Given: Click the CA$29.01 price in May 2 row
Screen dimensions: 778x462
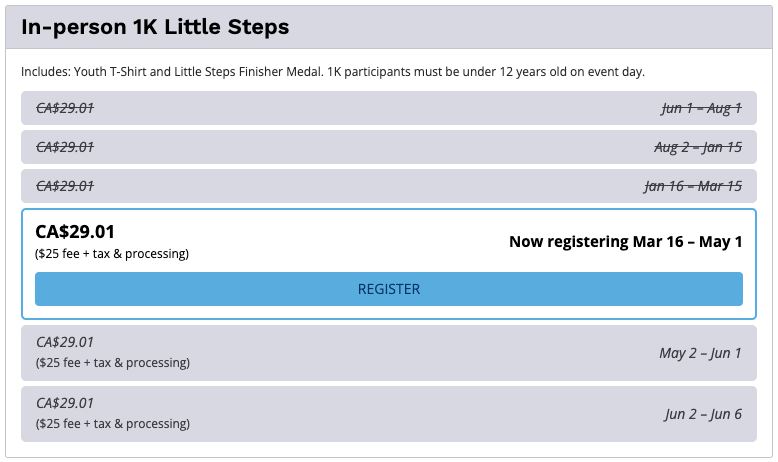Looking at the screenshot, I should [x=65, y=342].
